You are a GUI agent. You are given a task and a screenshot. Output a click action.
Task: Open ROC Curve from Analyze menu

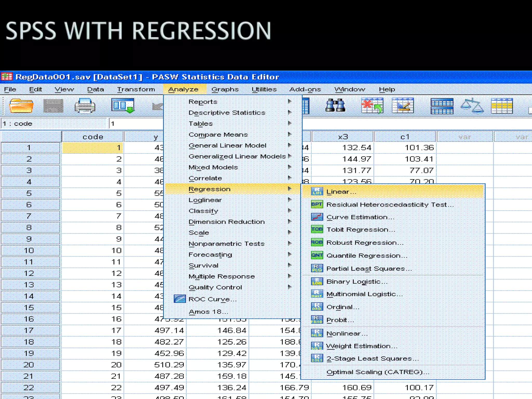[x=212, y=299]
